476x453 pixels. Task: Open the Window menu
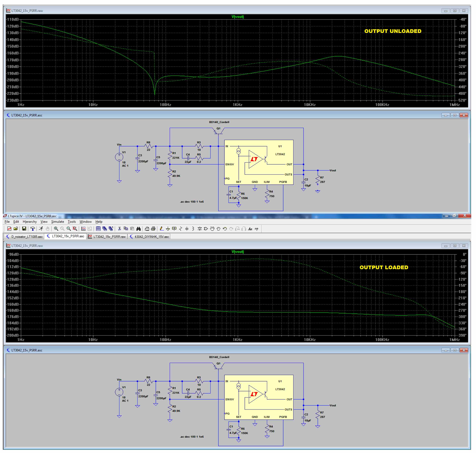pos(85,221)
